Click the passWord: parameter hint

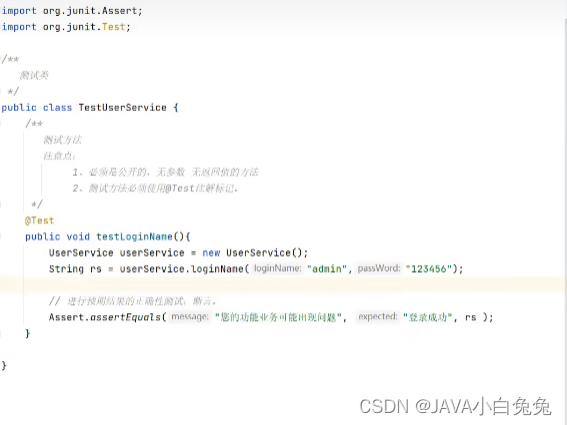coord(379,268)
